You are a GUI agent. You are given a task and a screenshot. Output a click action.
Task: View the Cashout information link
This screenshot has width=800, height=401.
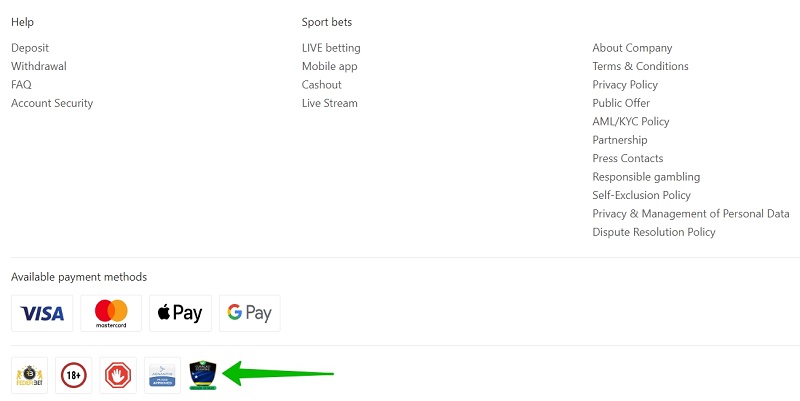point(321,85)
